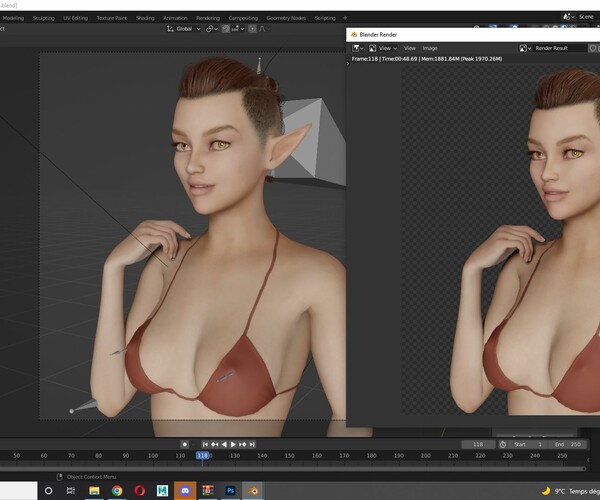Open Windows Task View

pyautogui.click(x=71, y=491)
